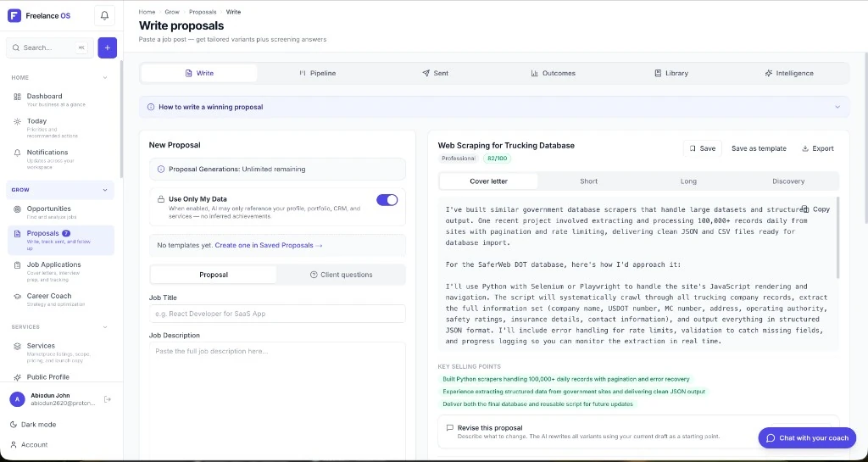Collapse the HOME section chevron
Viewport: 868px width, 462px height.
(105, 77)
